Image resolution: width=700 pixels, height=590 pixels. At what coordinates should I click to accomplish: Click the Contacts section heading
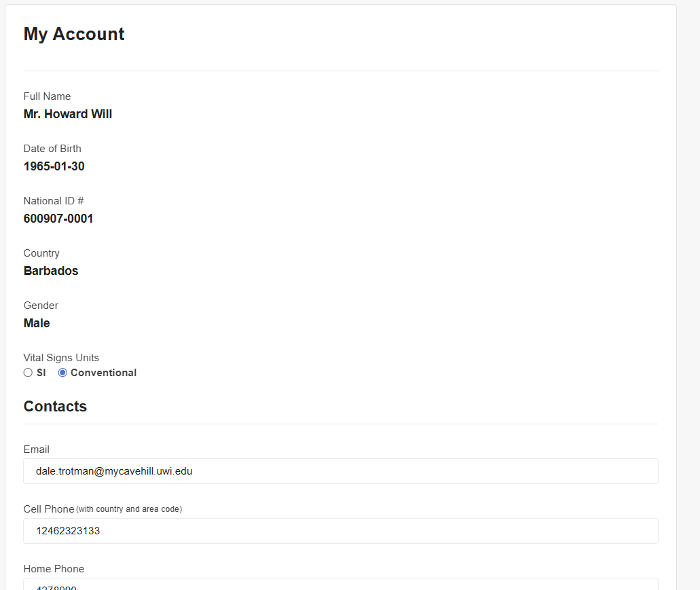pyautogui.click(x=55, y=406)
